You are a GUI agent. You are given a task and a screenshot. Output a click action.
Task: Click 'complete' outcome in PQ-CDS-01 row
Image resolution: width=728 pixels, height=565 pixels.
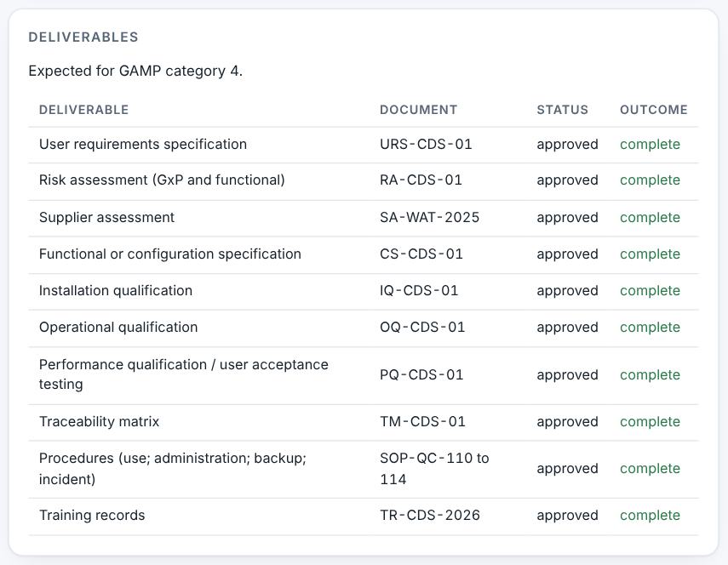[650, 375]
